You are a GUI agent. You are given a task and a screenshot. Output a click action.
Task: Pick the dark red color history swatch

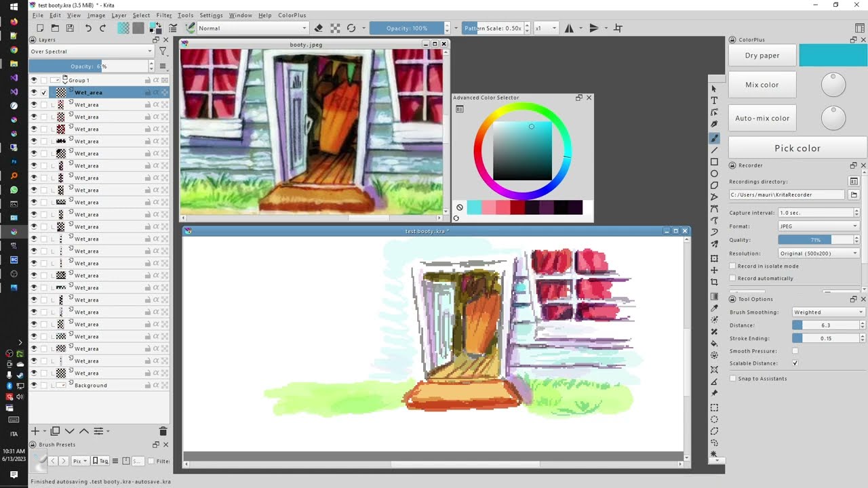(517, 207)
